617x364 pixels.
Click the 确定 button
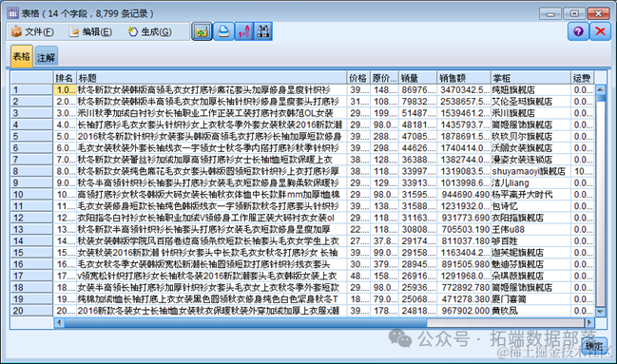(594, 346)
